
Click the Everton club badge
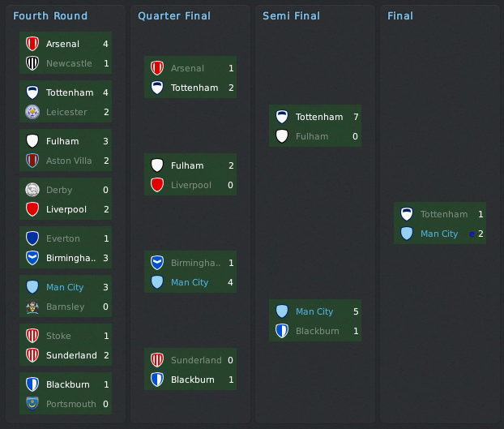[32, 238]
